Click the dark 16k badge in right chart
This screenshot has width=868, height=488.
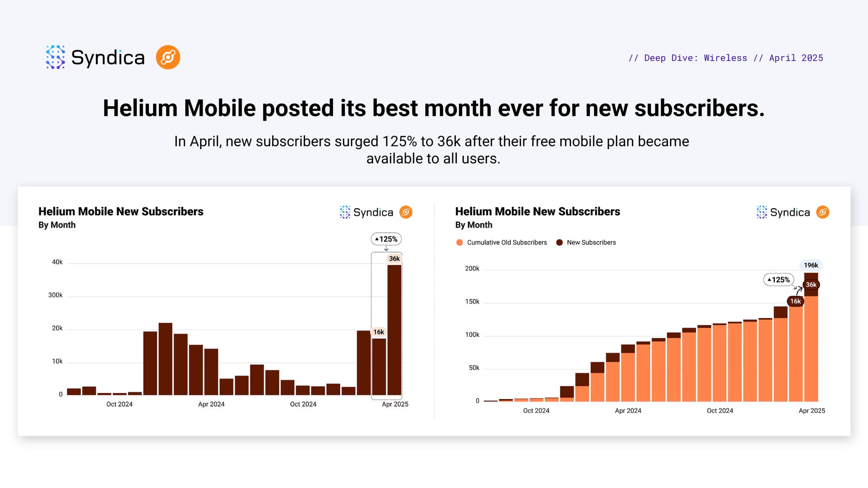pos(795,301)
